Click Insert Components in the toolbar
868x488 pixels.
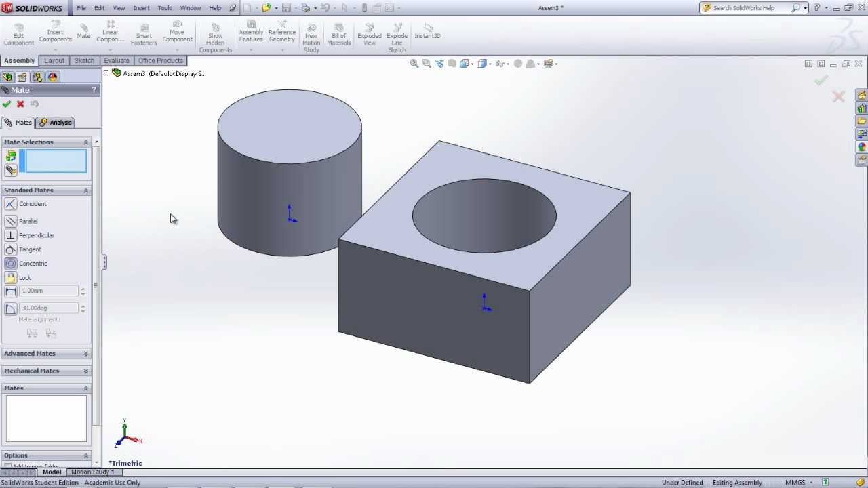[x=55, y=33]
